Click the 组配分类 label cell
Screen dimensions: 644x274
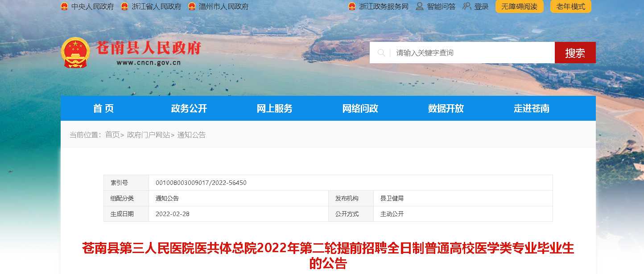point(126,198)
